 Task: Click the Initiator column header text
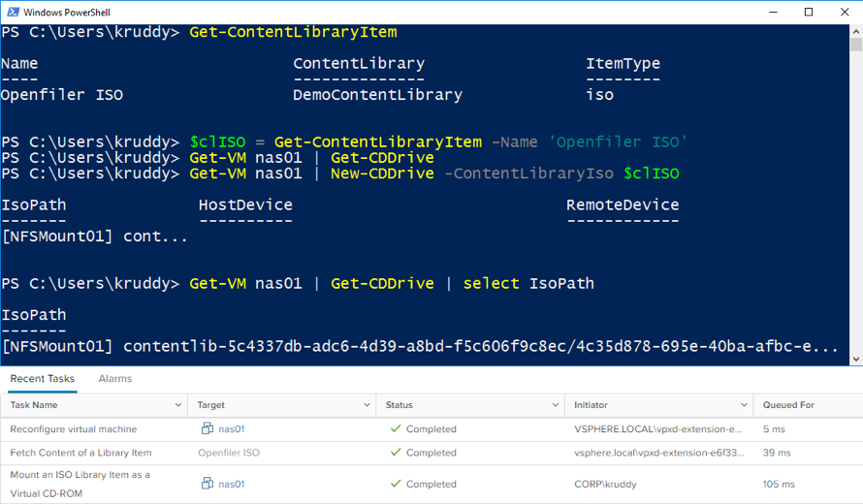tap(591, 405)
